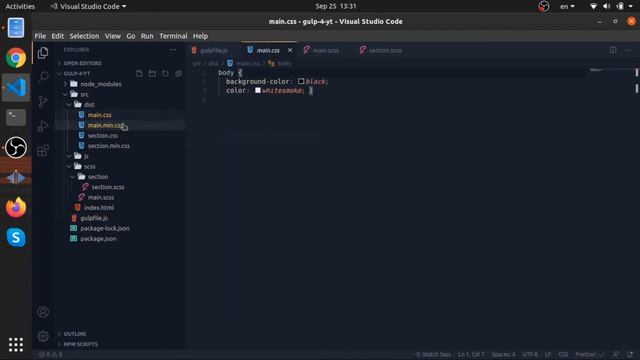Click the notifications bell in status bar
This screenshot has height=360, width=640.
coord(630,354)
